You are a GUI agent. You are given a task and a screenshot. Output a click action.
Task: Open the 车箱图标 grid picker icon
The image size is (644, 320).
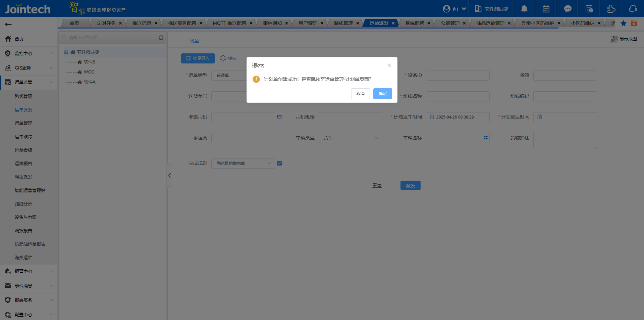click(485, 138)
